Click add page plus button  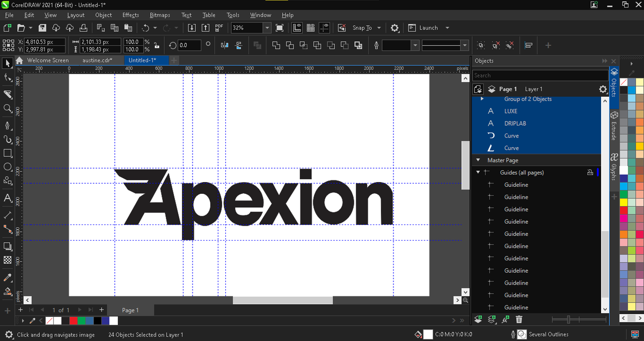(x=101, y=310)
